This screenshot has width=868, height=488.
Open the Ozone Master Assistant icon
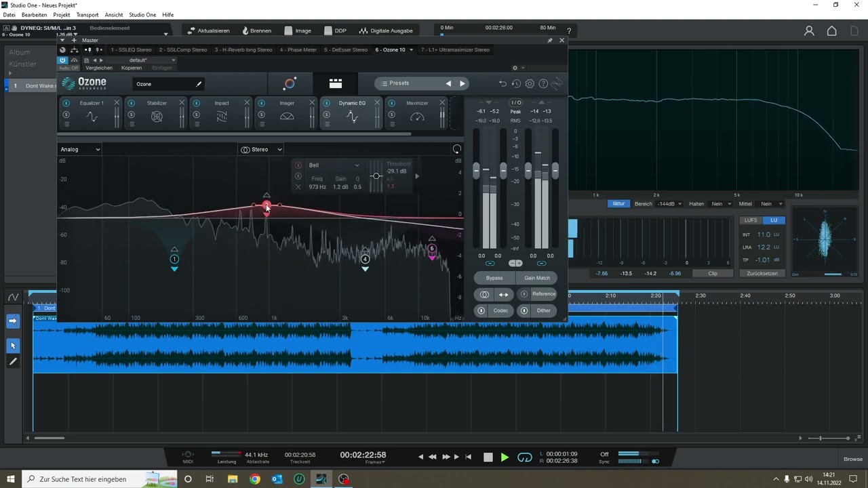pyautogui.click(x=290, y=83)
